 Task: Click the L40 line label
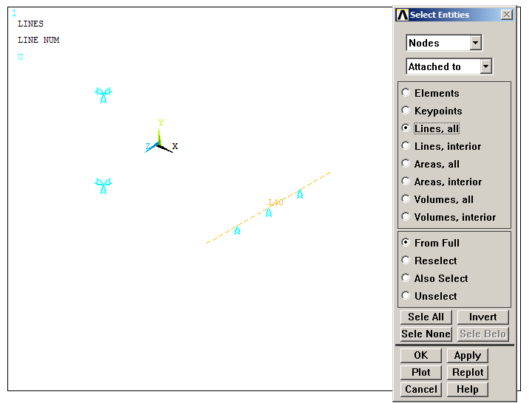pos(276,202)
